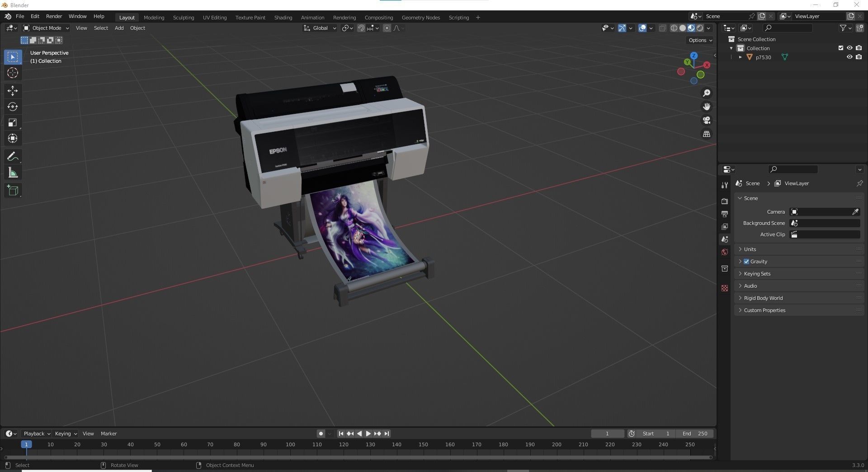The height and width of the screenshot is (472, 868).
Task: Open the Output properties tab
Action: click(725, 214)
